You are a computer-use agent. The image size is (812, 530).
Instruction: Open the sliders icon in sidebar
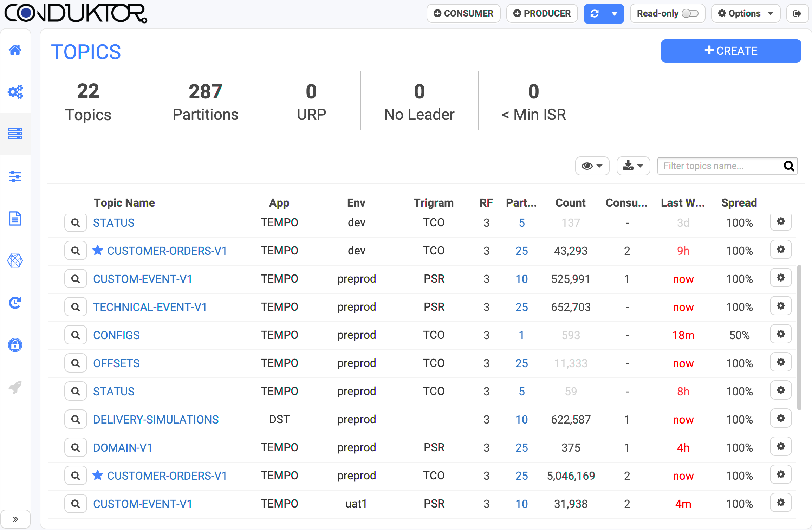[x=15, y=176]
